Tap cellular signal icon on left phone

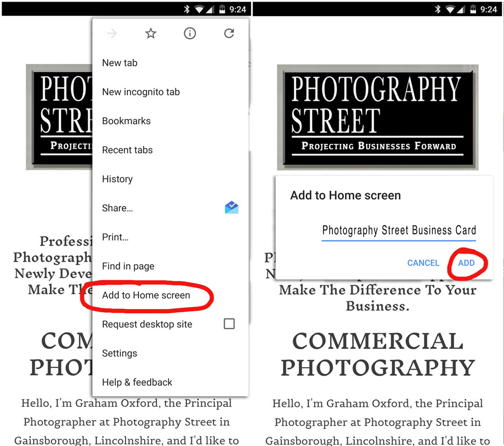coord(210,10)
